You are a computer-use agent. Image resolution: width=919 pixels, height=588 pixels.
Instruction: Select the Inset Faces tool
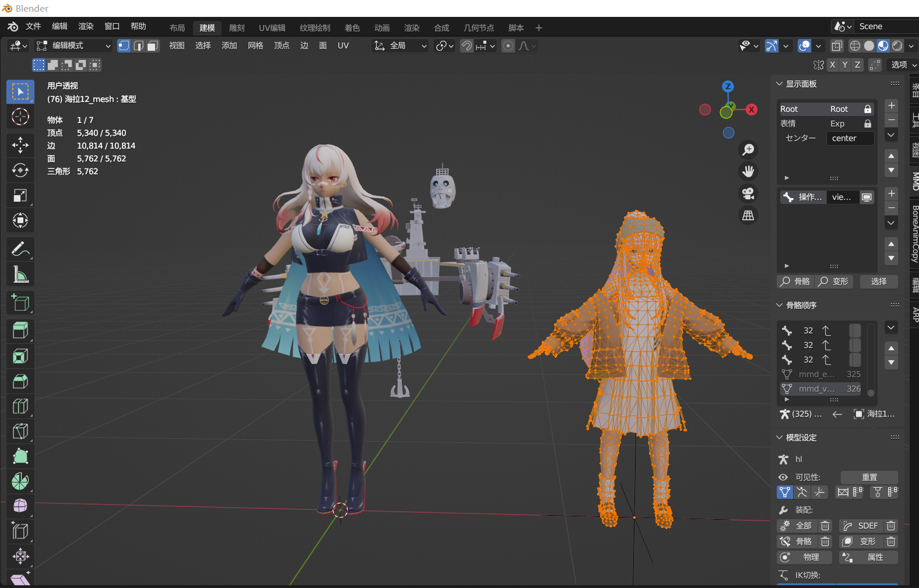(x=20, y=356)
